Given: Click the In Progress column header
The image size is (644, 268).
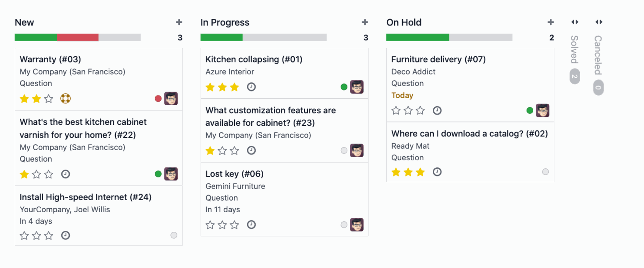Looking at the screenshot, I should (225, 22).
